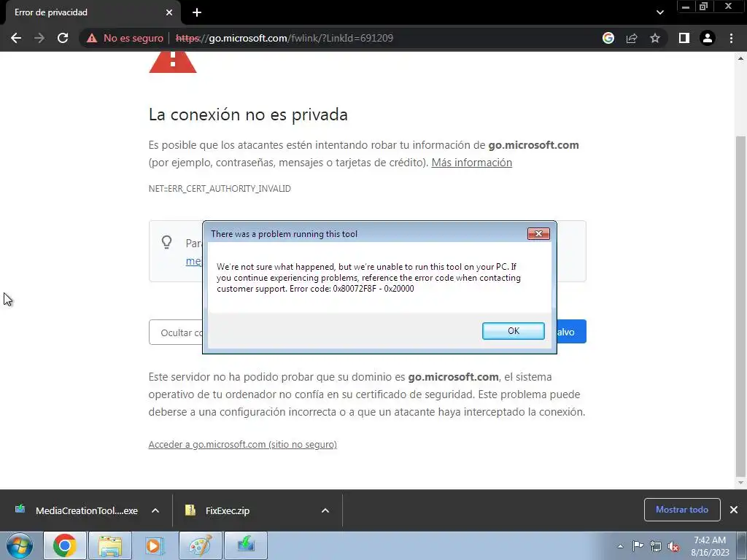This screenshot has height=560, width=747.
Task: Open the Google icon in the address bar
Action: [608, 38]
